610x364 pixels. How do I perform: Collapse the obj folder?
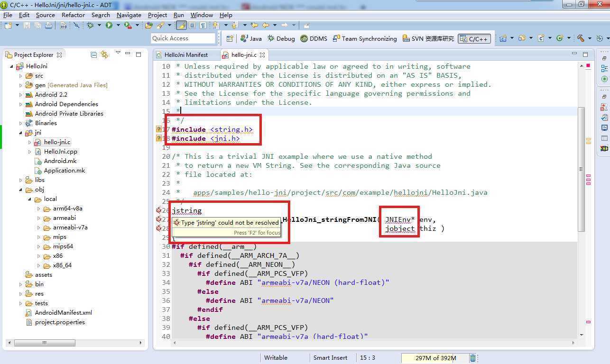point(21,190)
